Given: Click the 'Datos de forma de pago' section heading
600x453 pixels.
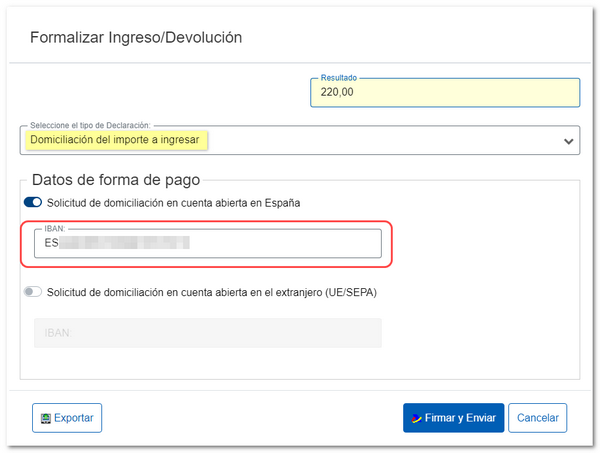Looking at the screenshot, I should 116,180.
